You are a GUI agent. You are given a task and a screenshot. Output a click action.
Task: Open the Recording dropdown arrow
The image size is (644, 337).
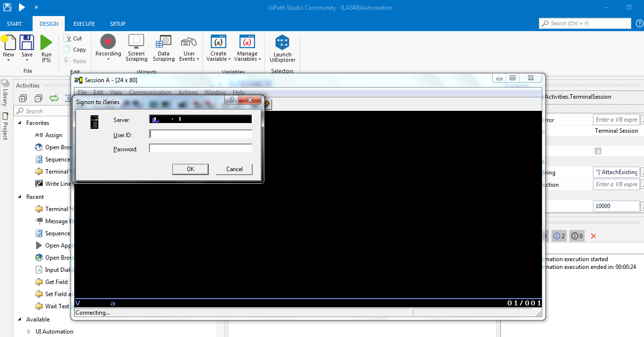pyautogui.click(x=108, y=60)
